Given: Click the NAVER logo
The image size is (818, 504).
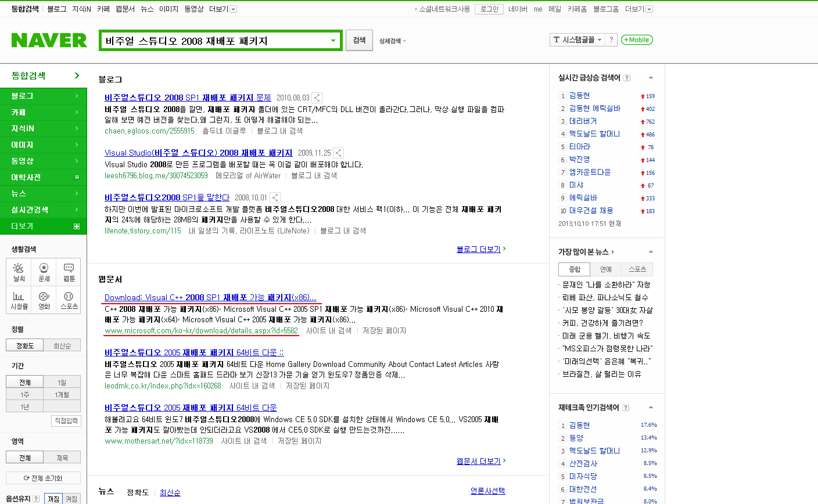Looking at the screenshot, I should pos(49,40).
